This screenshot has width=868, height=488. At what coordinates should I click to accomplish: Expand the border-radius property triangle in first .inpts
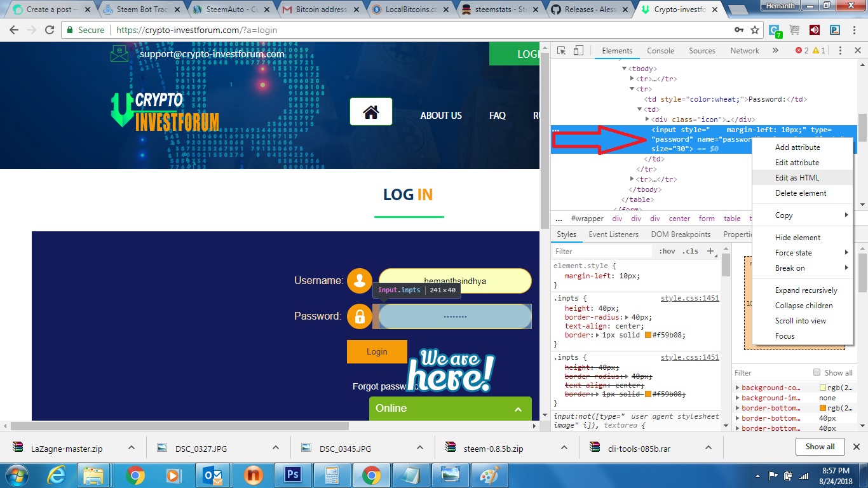[628, 317]
